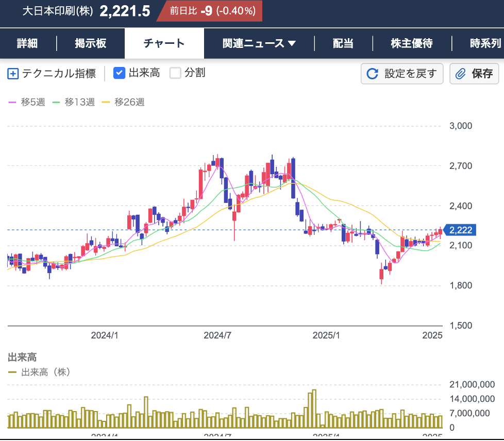
Task: Click the tallest volume bar near 2025/1
Action: [314, 409]
